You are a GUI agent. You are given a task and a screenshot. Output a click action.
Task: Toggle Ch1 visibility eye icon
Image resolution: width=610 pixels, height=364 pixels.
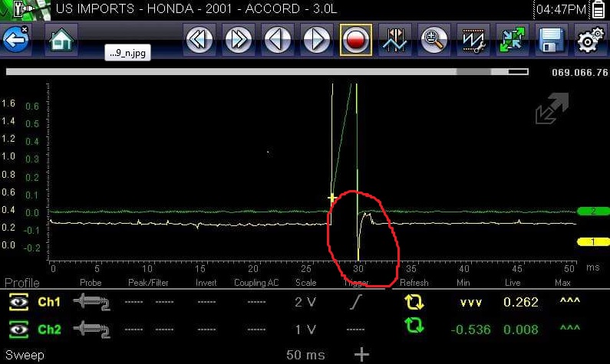tap(18, 302)
